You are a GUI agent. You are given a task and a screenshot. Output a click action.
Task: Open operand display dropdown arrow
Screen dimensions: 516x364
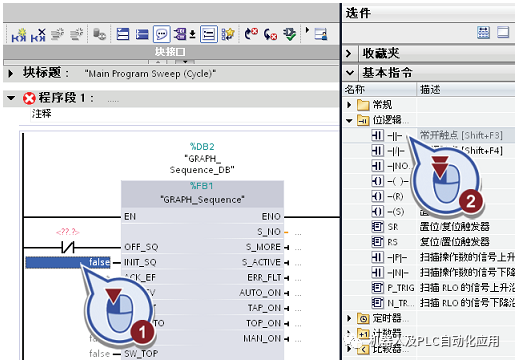(192, 34)
